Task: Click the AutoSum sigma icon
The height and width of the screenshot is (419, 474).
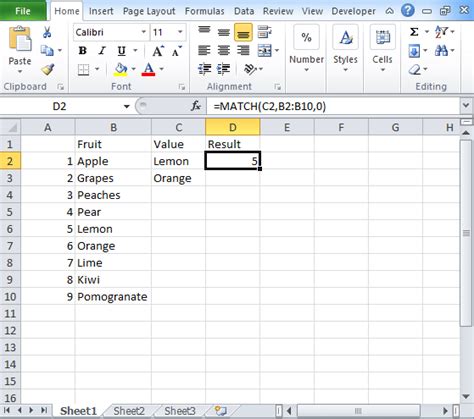Action: [x=414, y=32]
